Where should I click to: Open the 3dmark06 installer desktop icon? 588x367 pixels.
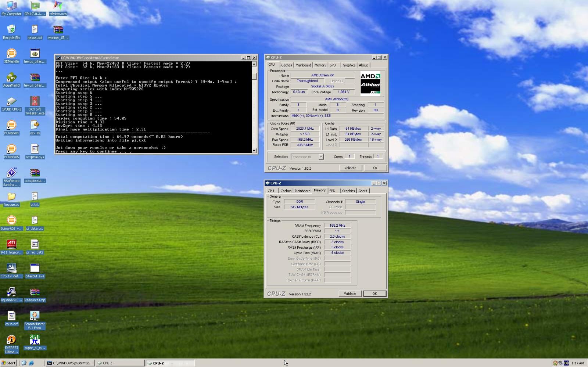click(11, 223)
